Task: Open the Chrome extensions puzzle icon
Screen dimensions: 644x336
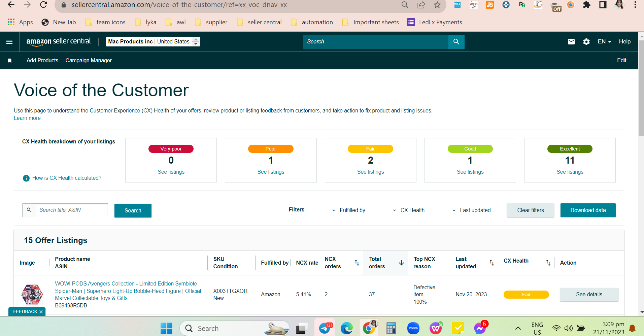Action: pos(587,5)
